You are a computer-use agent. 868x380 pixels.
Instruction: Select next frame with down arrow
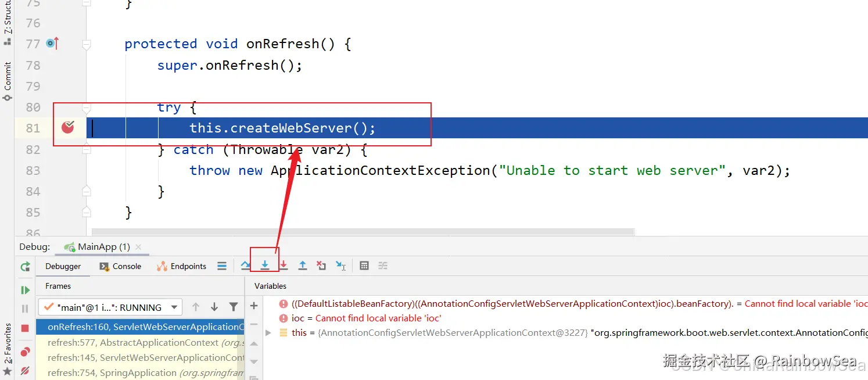pos(214,307)
